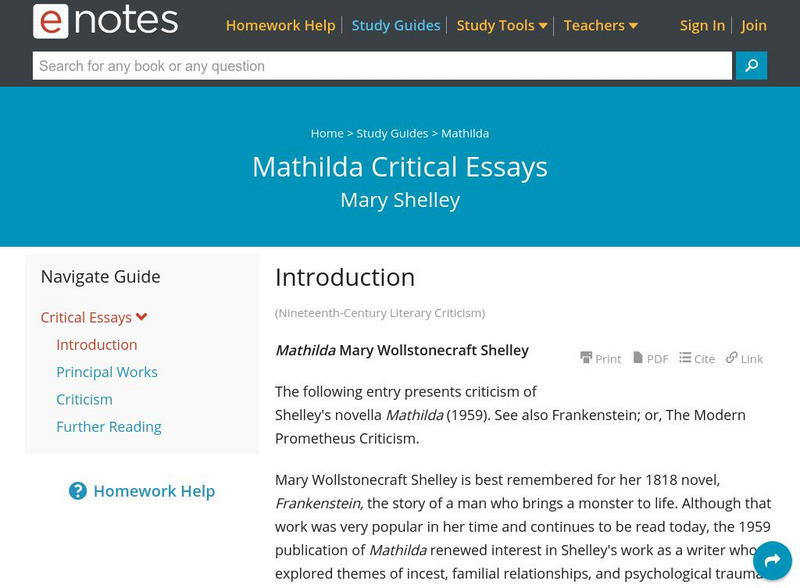Click the Sign In link

[x=702, y=25]
